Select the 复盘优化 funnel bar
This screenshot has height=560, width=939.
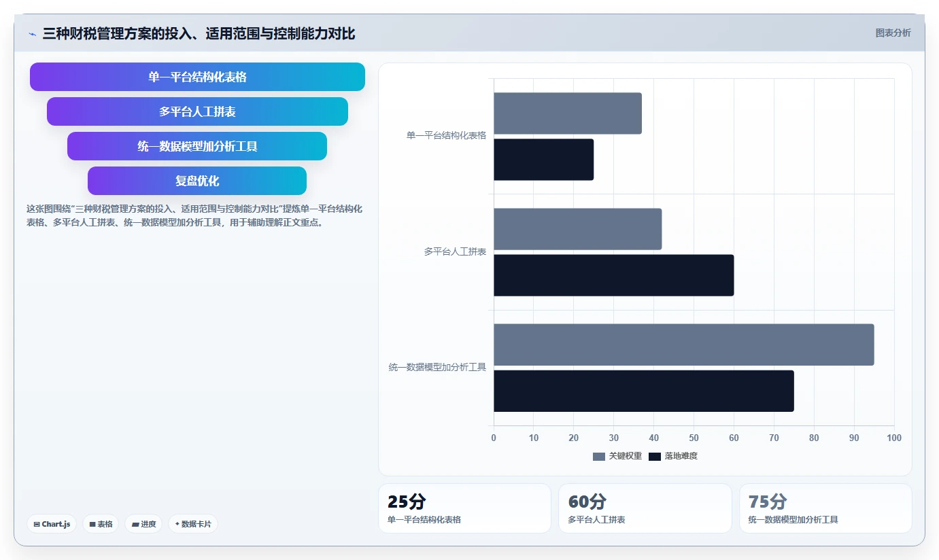[197, 181]
